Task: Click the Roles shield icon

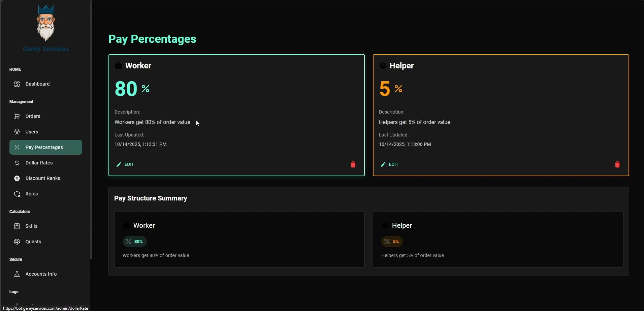Action: 17,194
